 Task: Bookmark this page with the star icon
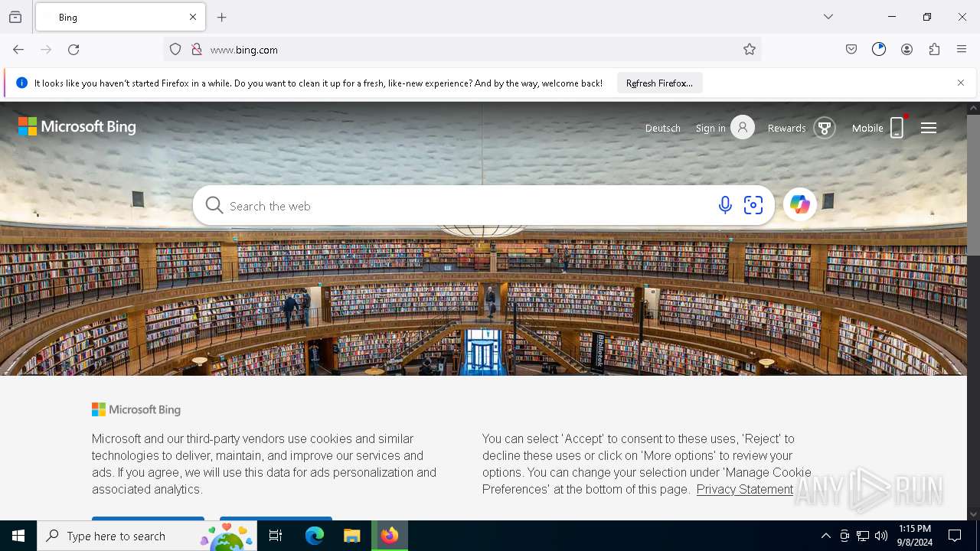pyautogui.click(x=750, y=50)
